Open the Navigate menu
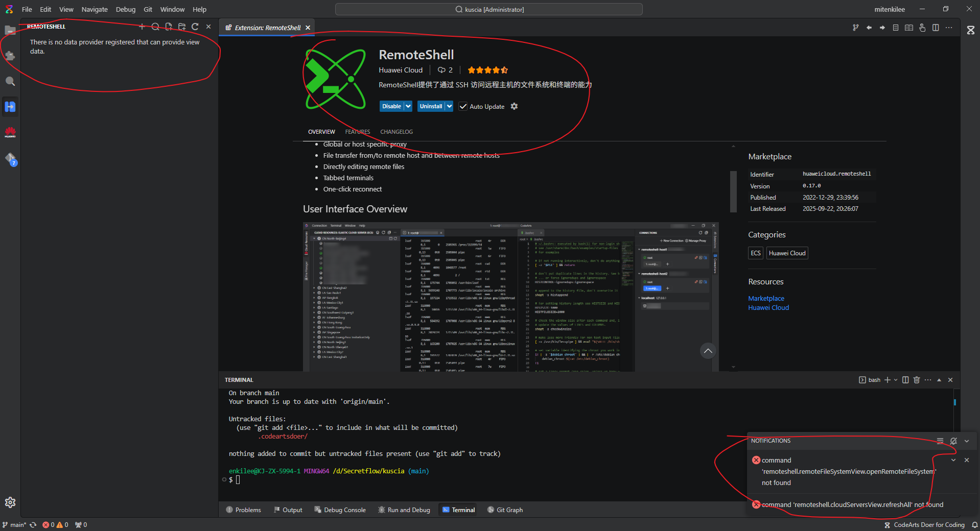 pyautogui.click(x=95, y=9)
